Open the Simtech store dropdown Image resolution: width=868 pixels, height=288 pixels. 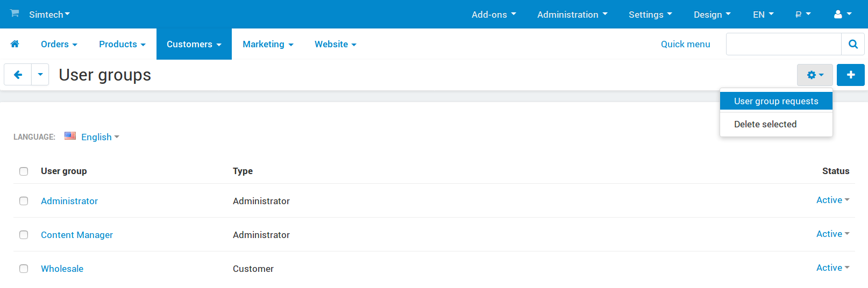pos(49,15)
